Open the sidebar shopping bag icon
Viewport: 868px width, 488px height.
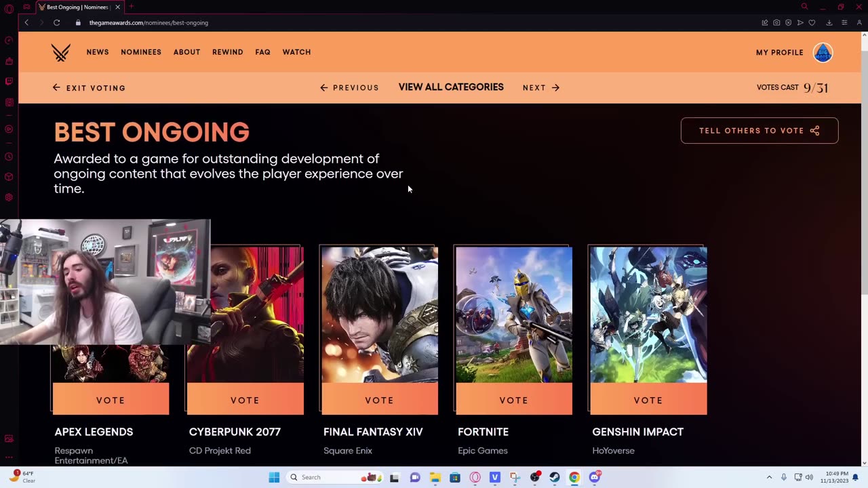tap(9, 61)
